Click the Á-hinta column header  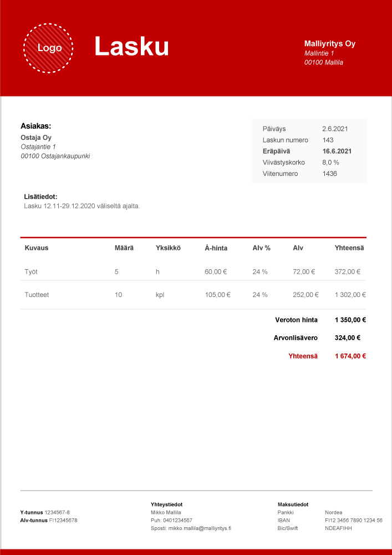tap(216, 248)
